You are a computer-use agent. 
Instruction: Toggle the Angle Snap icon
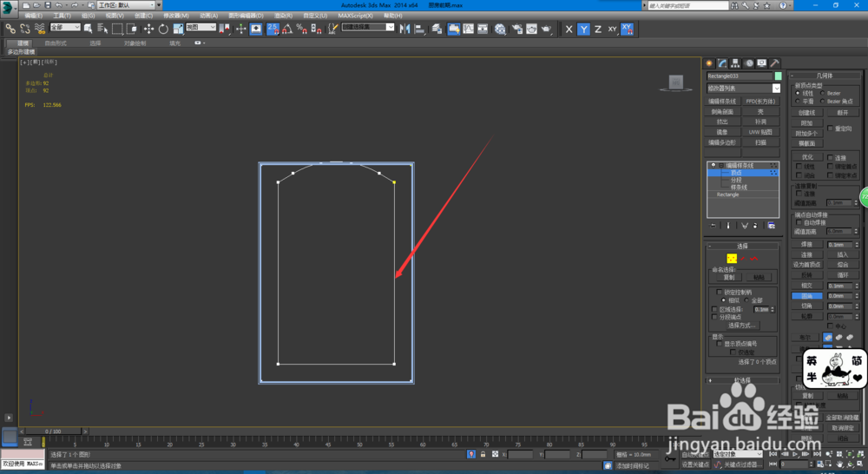(x=287, y=29)
